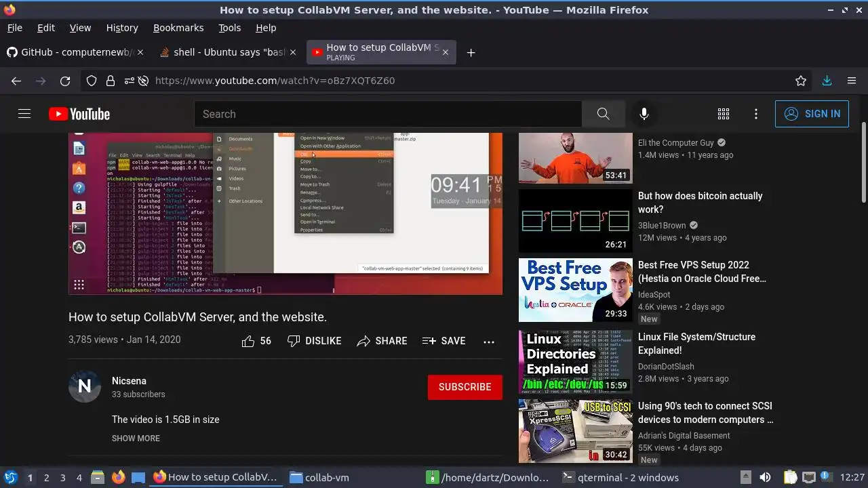Open Linux Directories Explained thumbnail

[576, 362]
